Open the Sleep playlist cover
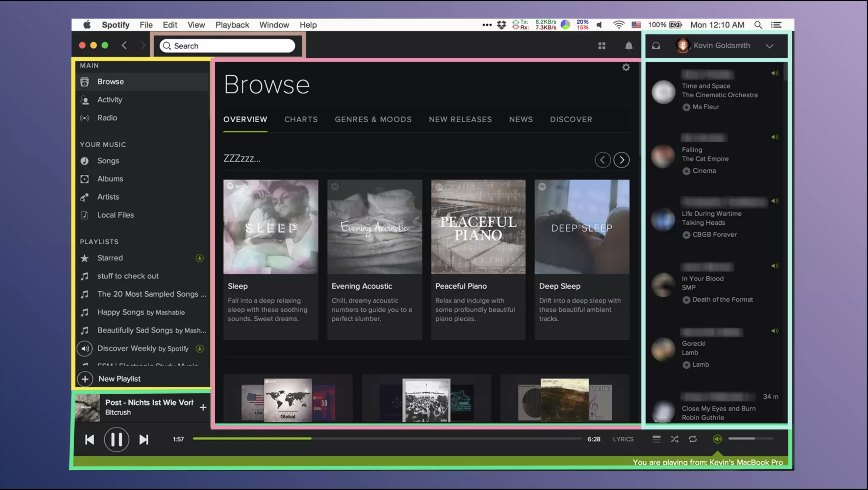Screen dimensions: 868x490 (271, 227)
